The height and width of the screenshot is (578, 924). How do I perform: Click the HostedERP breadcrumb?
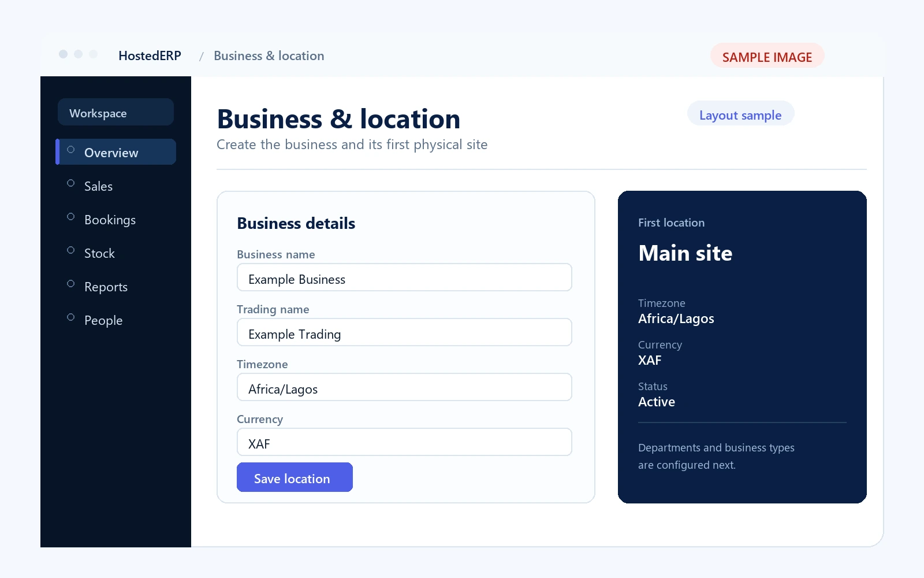pos(150,55)
